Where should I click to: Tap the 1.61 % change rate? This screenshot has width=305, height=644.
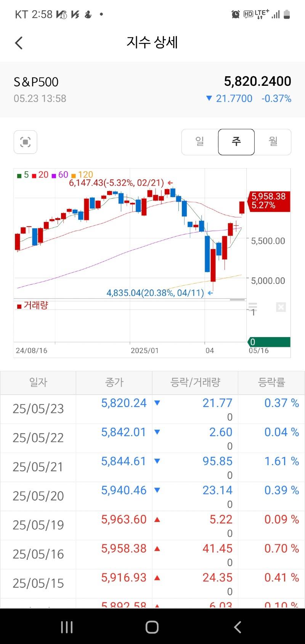click(282, 461)
